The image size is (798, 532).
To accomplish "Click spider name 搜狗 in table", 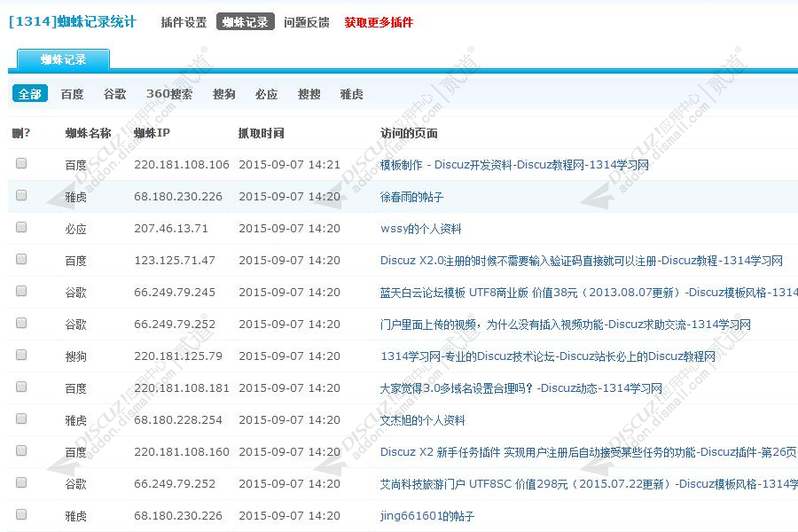I will click(76, 356).
